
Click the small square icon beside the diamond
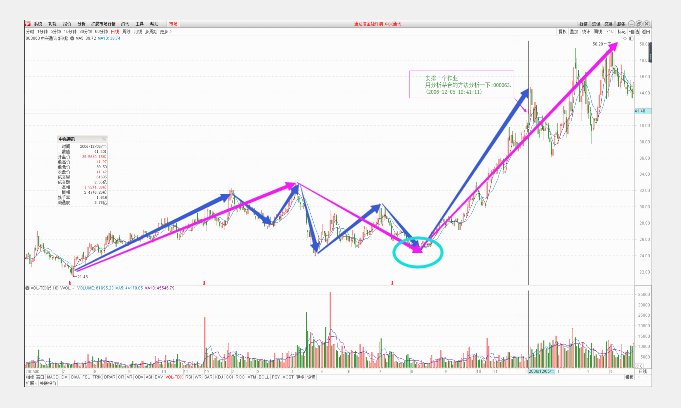[x=631, y=39]
